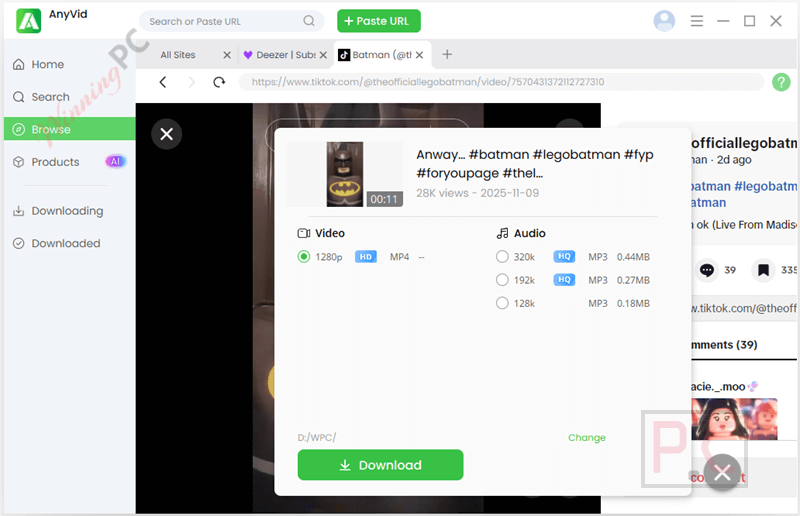Click the HQ badge on 320k

coord(564,257)
